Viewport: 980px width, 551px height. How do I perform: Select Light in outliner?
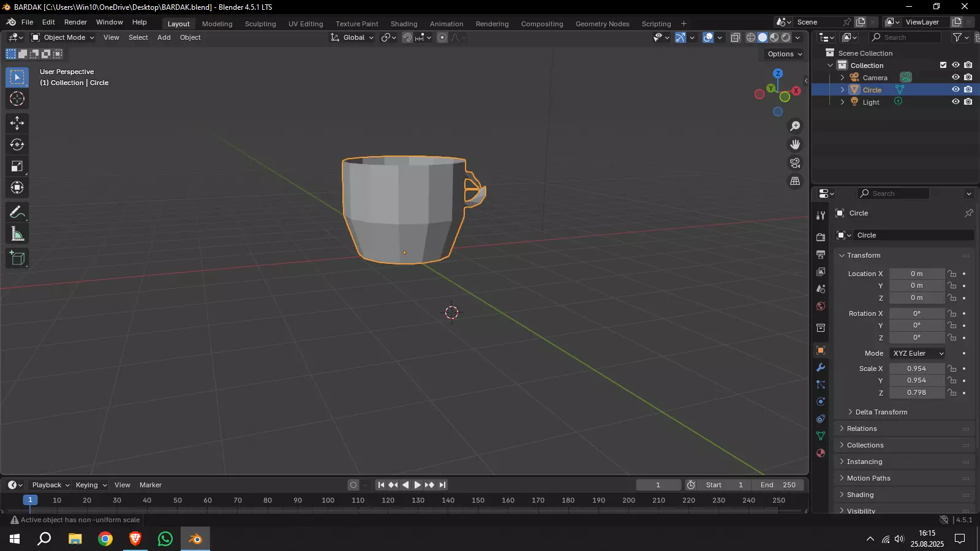pyautogui.click(x=870, y=102)
